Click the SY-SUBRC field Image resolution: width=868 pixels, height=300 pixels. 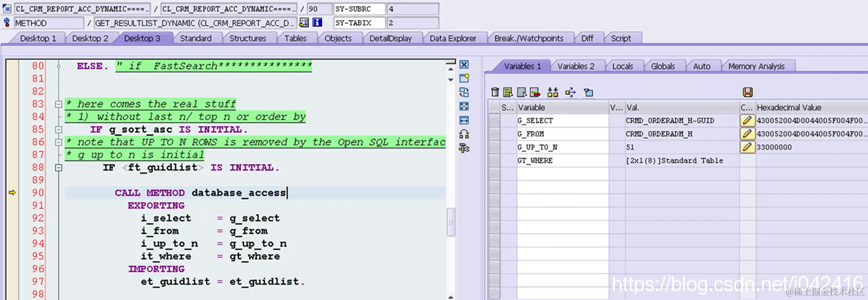pyautogui.click(x=359, y=9)
